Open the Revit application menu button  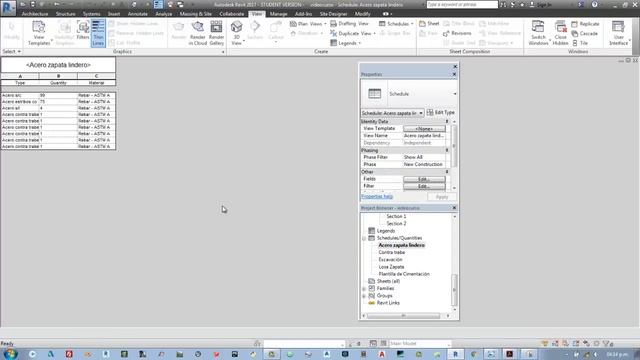8,8
